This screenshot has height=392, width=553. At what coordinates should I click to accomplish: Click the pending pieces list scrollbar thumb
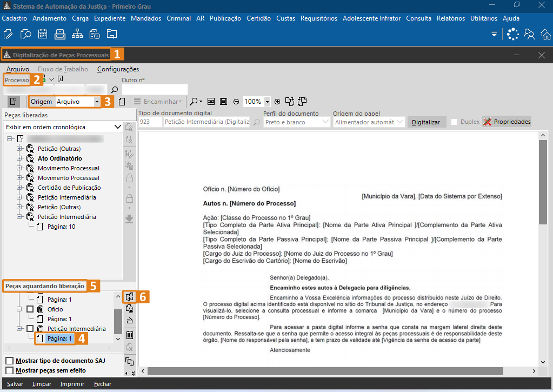[118, 321]
